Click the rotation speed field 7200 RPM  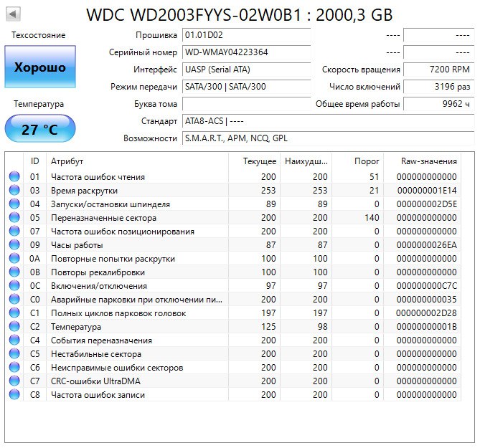tap(438, 70)
